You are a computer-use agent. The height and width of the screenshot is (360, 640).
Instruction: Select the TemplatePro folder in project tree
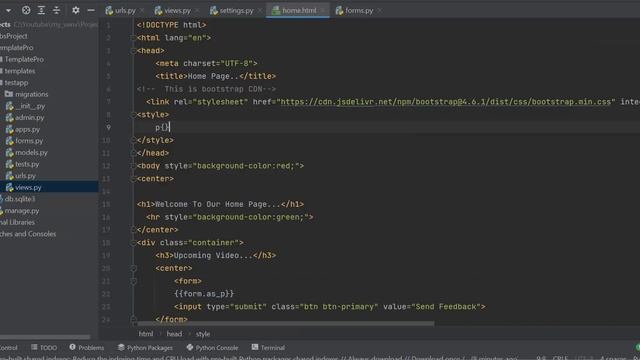[x=24, y=59]
